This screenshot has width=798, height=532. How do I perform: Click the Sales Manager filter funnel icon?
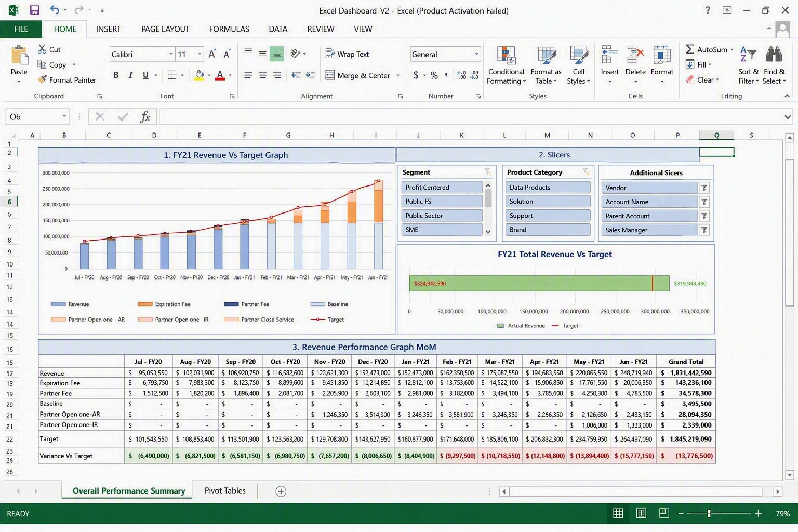pos(704,230)
